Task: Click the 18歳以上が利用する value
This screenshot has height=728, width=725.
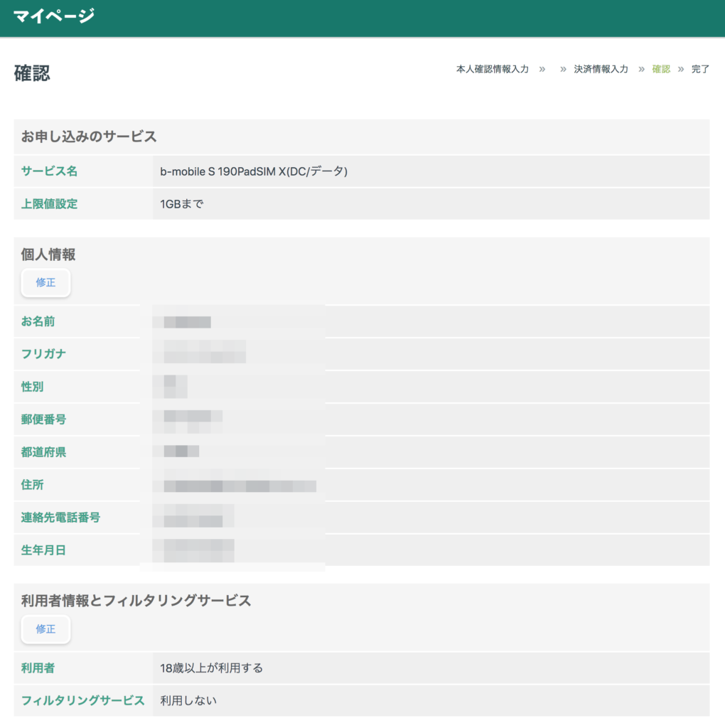Action: [212, 668]
